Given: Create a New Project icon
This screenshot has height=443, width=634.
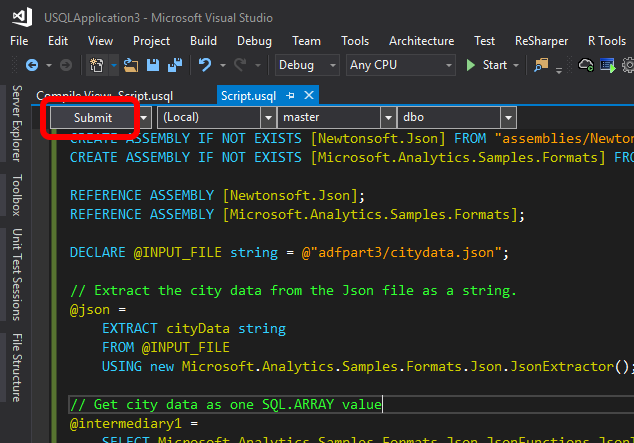Looking at the screenshot, I should pos(97,65).
